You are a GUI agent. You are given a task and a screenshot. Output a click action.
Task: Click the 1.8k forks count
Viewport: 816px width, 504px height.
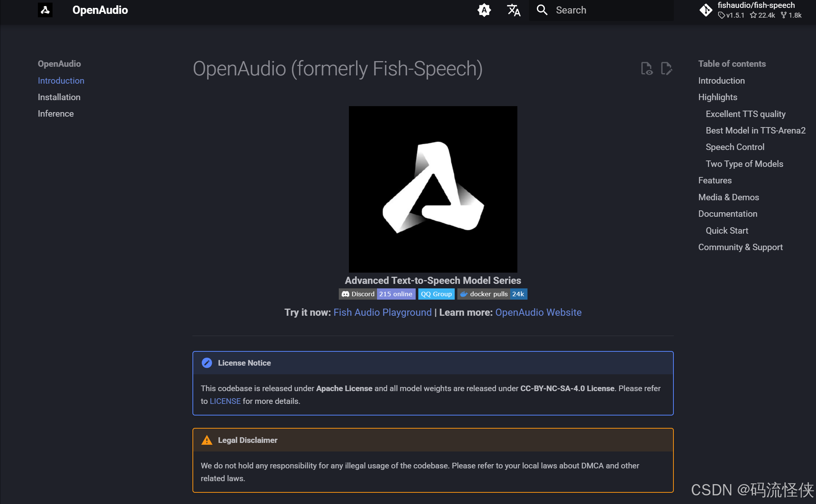(x=791, y=15)
